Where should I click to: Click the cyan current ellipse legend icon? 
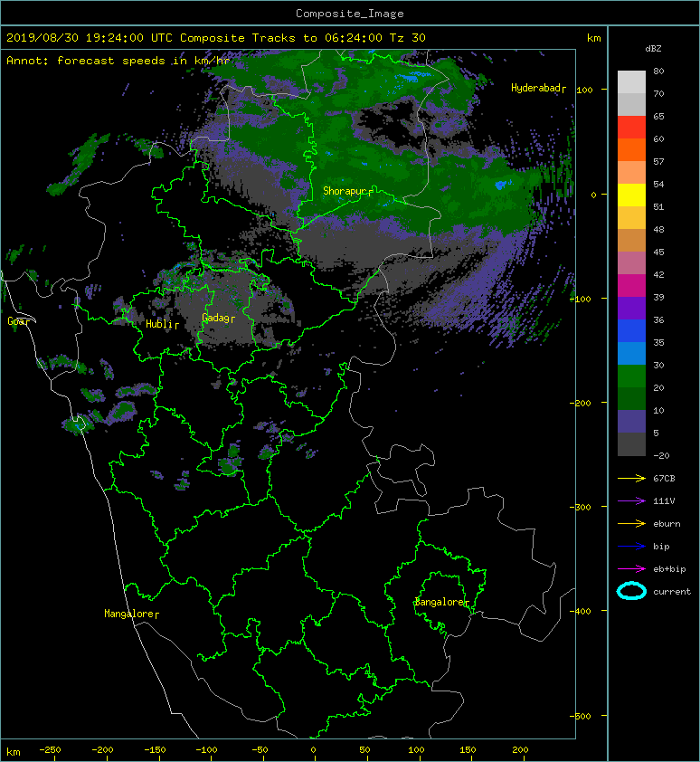[631, 592]
